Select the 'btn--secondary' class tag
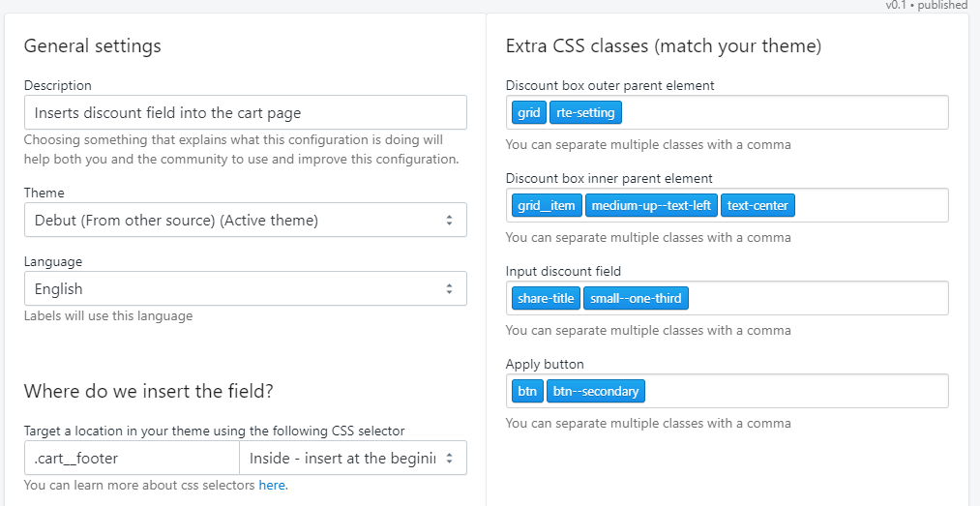 coord(596,392)
